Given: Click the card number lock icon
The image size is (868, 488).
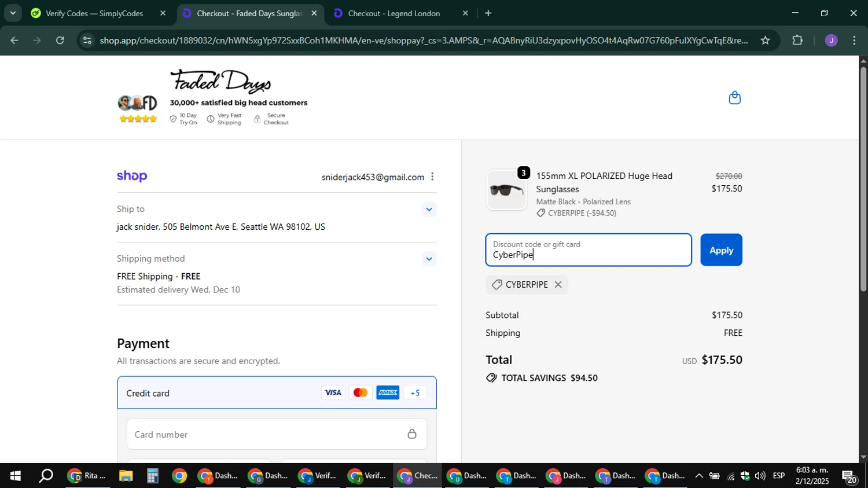Looking at the screenshot, I should tap(412, 434).
